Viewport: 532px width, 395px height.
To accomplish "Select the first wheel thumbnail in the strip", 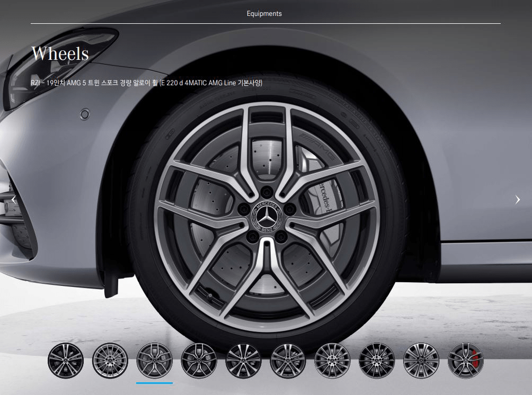I will point(66,360).
